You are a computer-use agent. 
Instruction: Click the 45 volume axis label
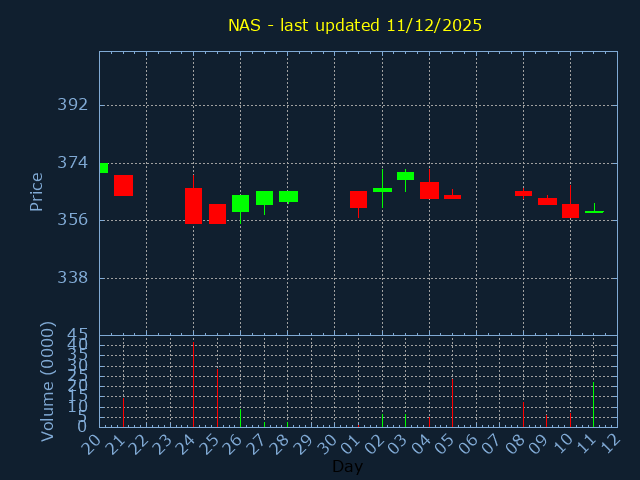click(x=77, y=336)
